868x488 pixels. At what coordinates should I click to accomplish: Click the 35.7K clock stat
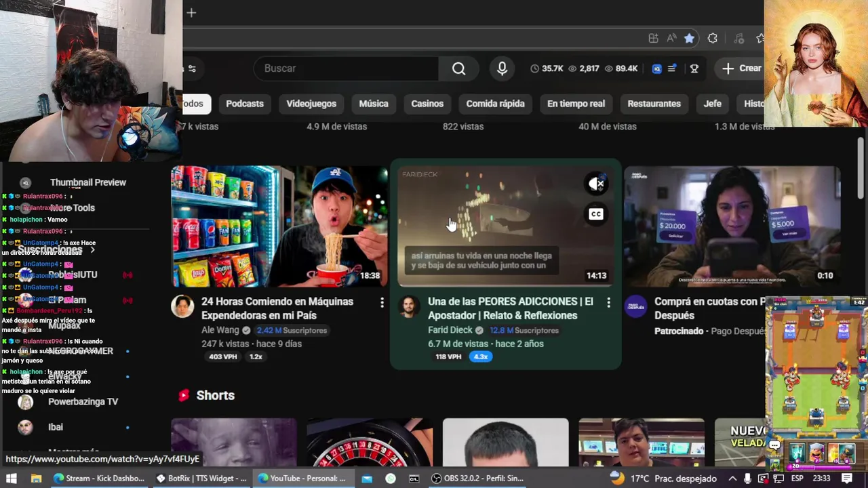pyautogui.click(x=547, y=68)
